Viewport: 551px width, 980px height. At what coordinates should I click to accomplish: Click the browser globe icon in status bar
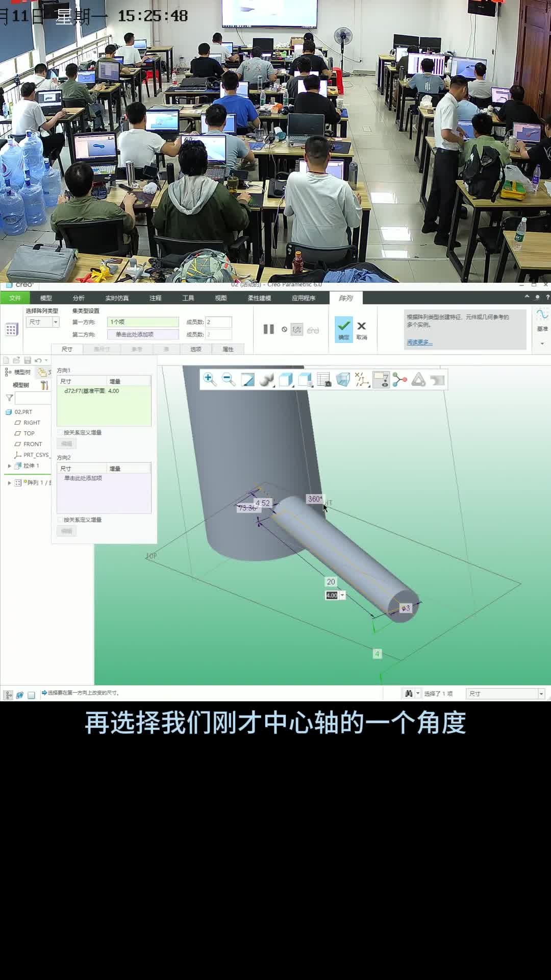point(20,695)
